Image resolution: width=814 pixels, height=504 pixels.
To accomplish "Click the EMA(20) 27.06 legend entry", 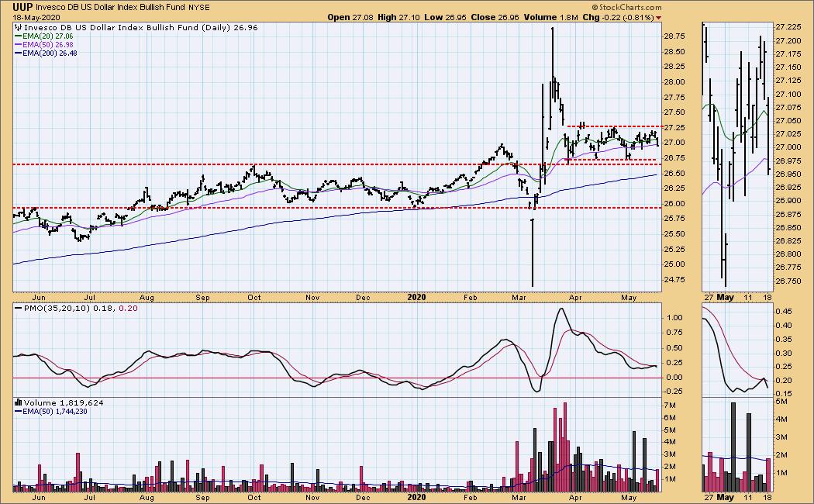I will 48,36.
